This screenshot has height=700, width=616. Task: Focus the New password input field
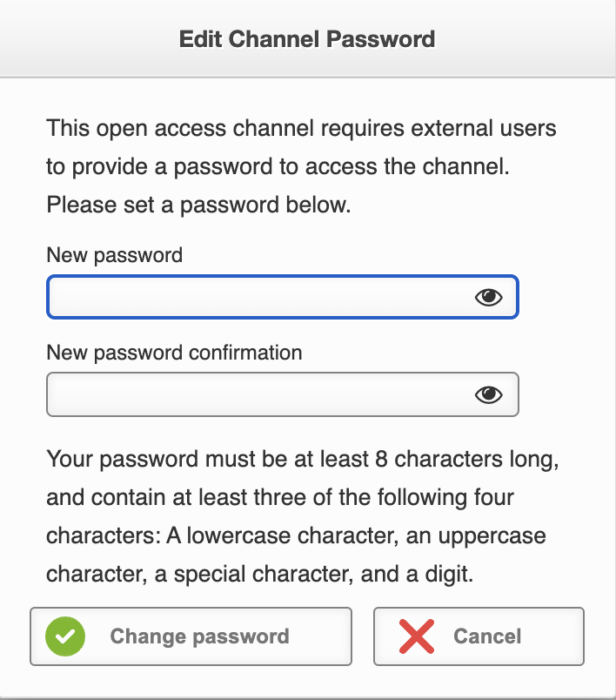(x=283, y=297)
